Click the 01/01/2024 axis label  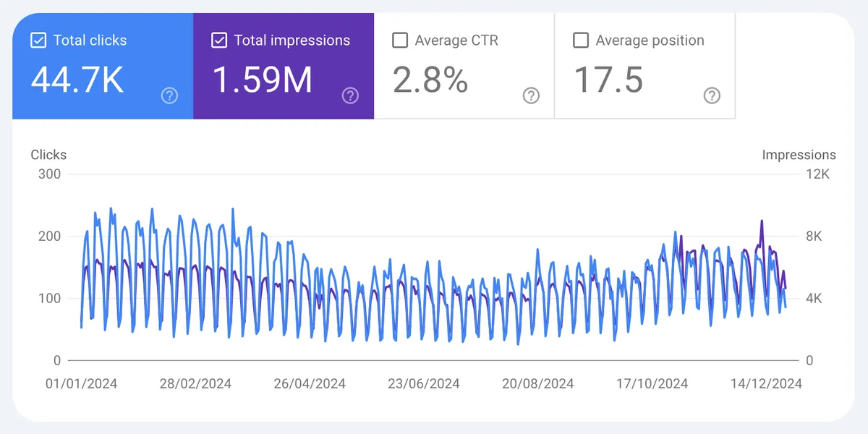point(81,383)
